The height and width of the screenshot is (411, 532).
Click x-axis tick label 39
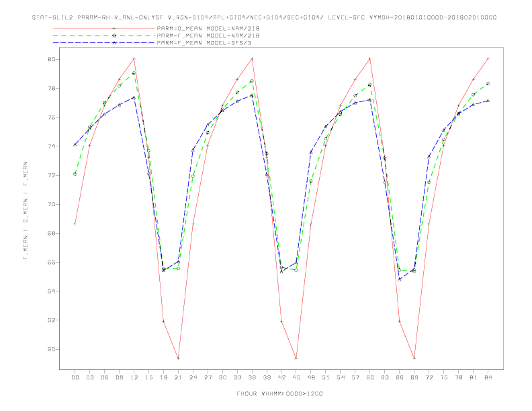267,377
